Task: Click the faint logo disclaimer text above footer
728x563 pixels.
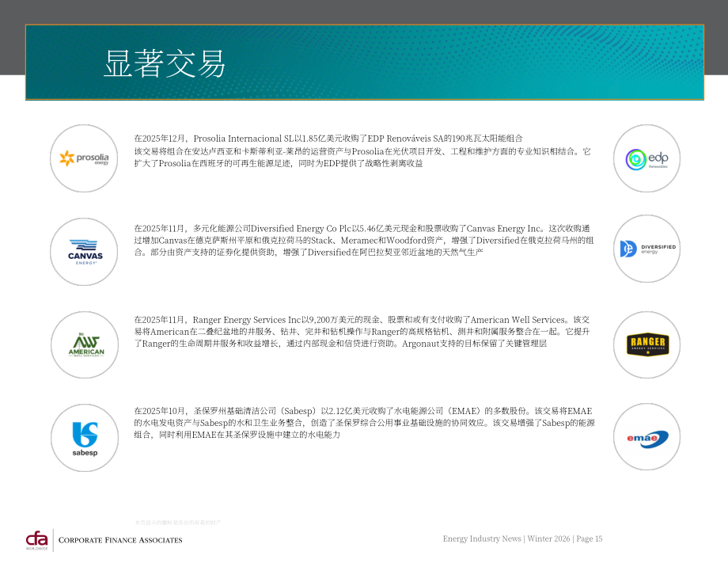Action: [x=178, y=523]
